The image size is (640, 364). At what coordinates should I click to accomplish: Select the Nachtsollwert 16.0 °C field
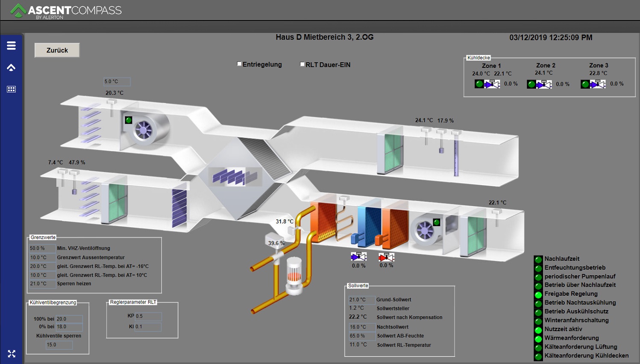[361, 327]
